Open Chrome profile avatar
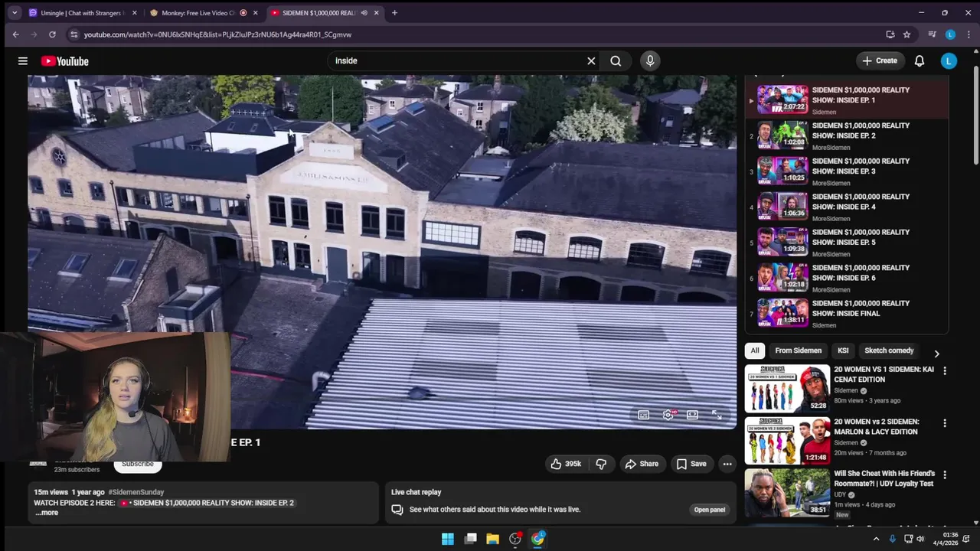This screenshot has height=551, width=980. click(x=950, y=34)
